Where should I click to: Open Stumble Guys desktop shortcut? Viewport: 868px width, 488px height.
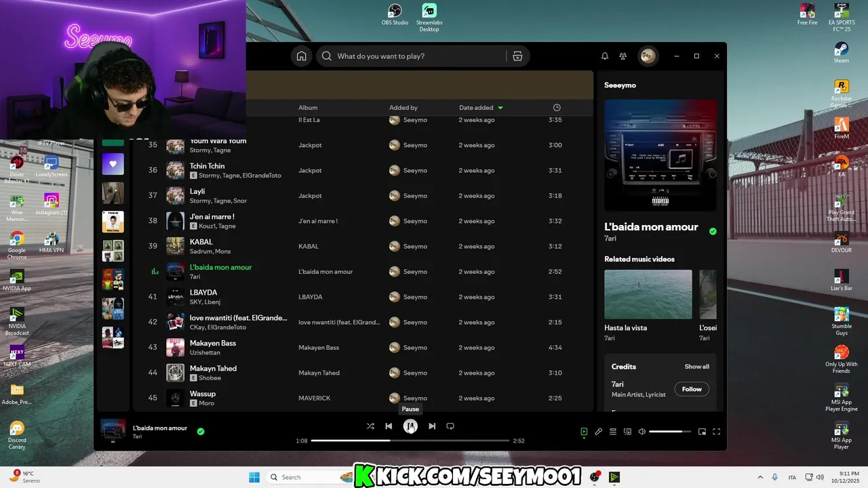pos(841,322)
